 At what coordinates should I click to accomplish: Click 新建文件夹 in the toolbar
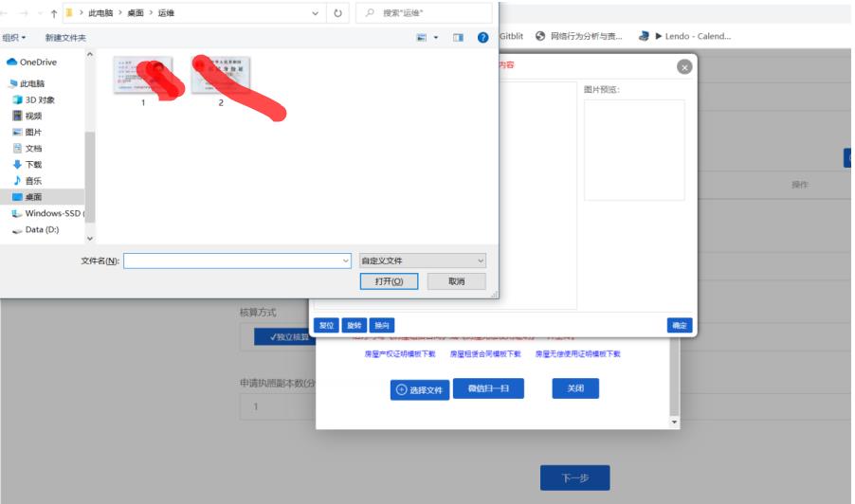[x=65, y=38]
